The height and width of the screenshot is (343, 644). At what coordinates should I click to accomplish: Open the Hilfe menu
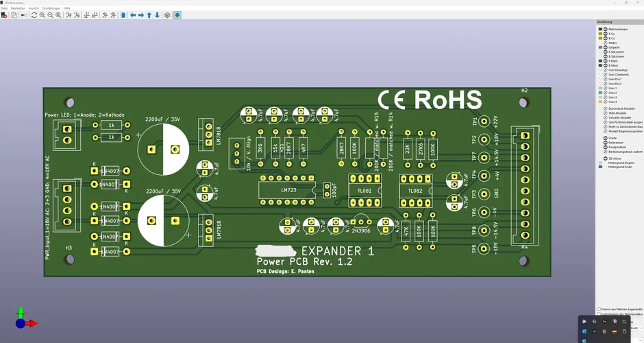pos(67,8)
